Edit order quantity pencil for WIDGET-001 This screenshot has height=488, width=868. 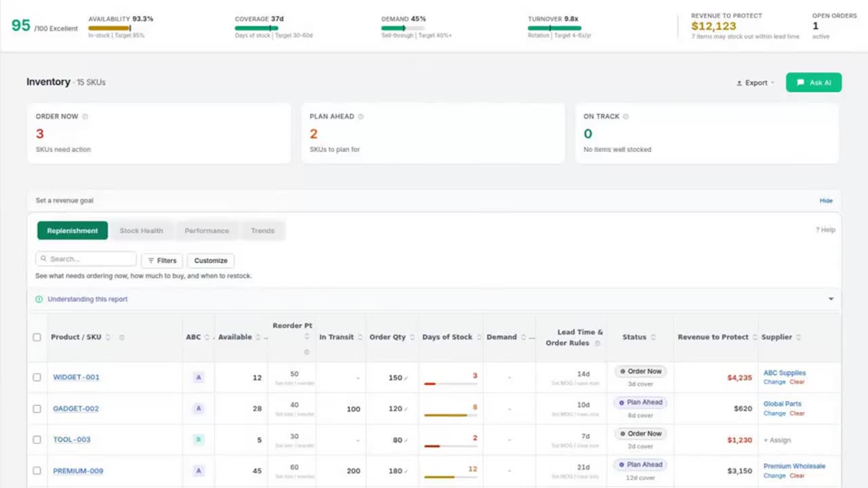coord(407,378)
